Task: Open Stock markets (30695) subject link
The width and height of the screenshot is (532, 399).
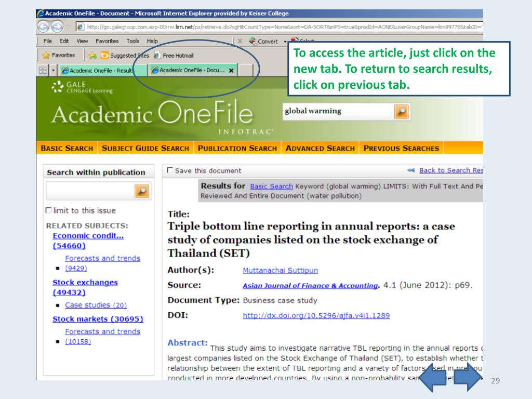Action: click(x=98, y=319)
